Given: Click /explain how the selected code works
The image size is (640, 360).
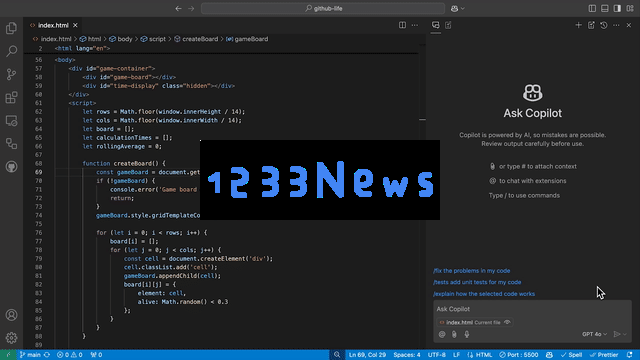Looking at the screenshot, I should pos(484,294).
